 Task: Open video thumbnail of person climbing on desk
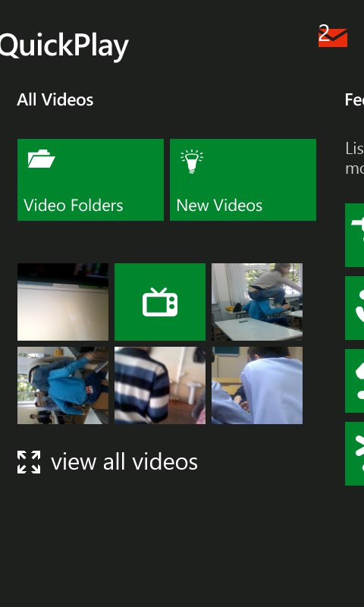pyautogui.click(x=257, y=302)
